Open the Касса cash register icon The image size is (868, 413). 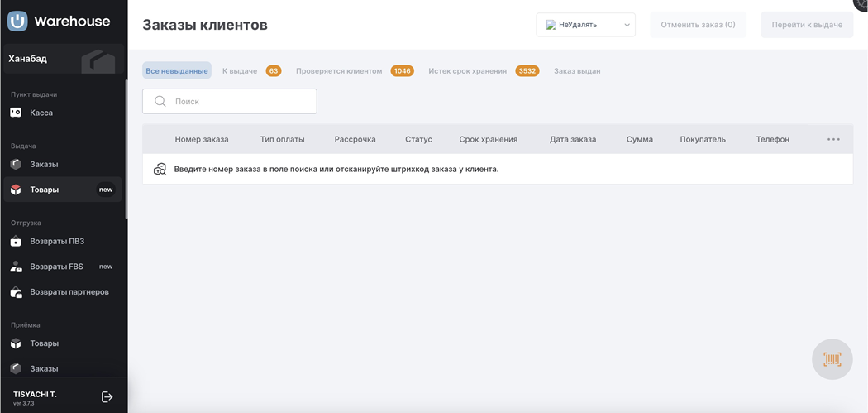pyautogui.click(x=16, y=113)
